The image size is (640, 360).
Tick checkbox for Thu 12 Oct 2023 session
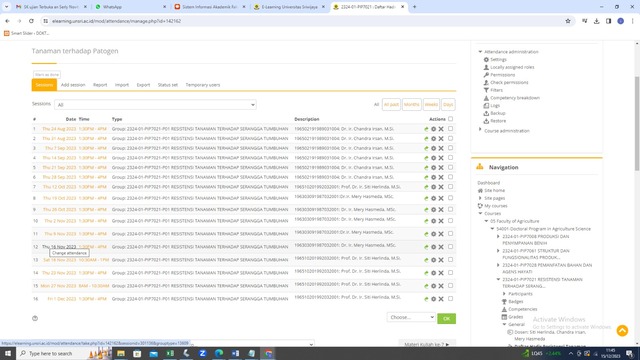[450, 187]
